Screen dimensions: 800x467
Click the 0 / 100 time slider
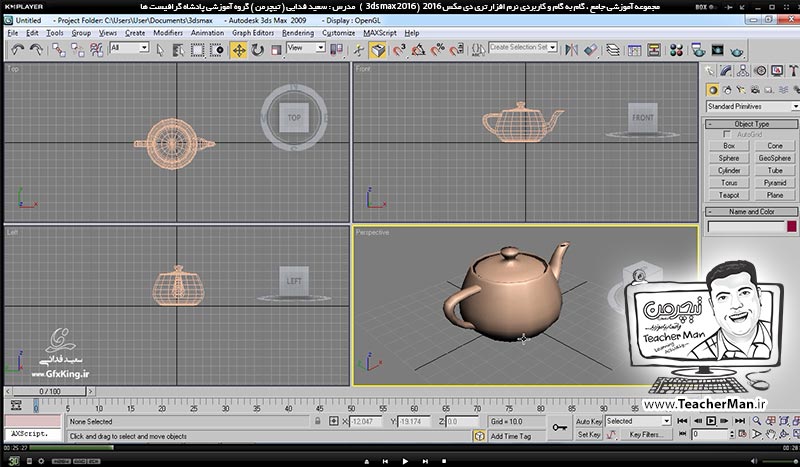[x=49, y=391]
